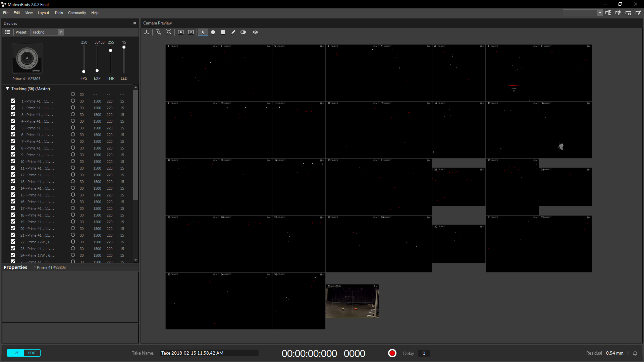Uncheck camera 22 - Prime 17W checkbox

click(13, 242)
